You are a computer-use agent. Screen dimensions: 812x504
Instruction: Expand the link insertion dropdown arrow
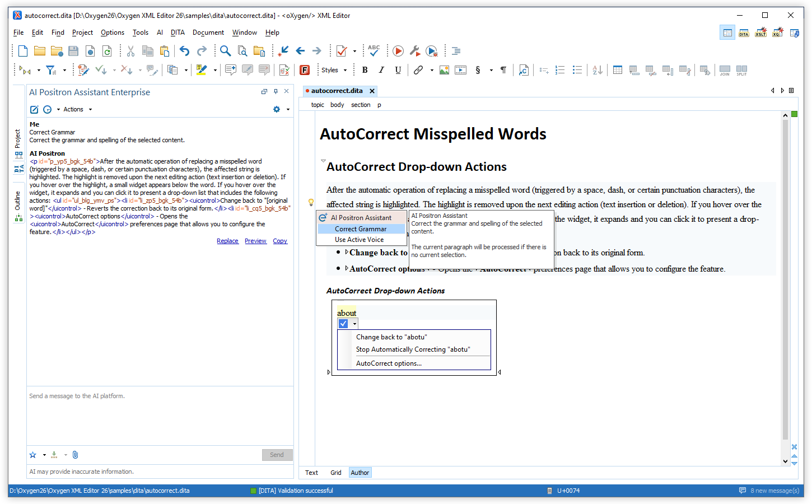pyautogui.click(x=432, y=70)
